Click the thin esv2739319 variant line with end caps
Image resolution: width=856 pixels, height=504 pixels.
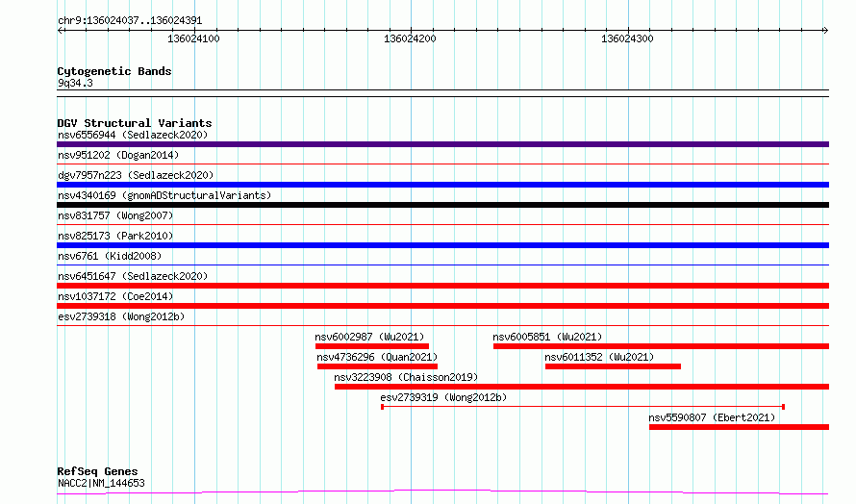(583, 407)
